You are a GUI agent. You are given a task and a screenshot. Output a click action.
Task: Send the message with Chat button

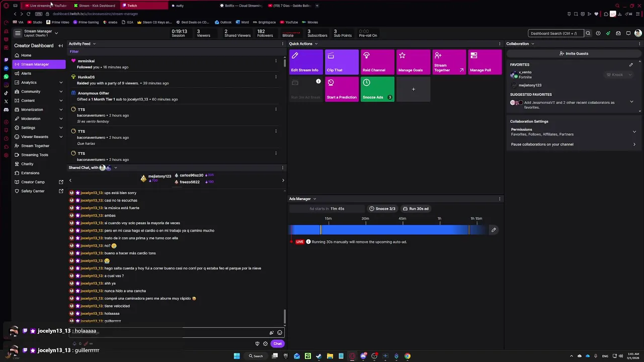(278, 343)
